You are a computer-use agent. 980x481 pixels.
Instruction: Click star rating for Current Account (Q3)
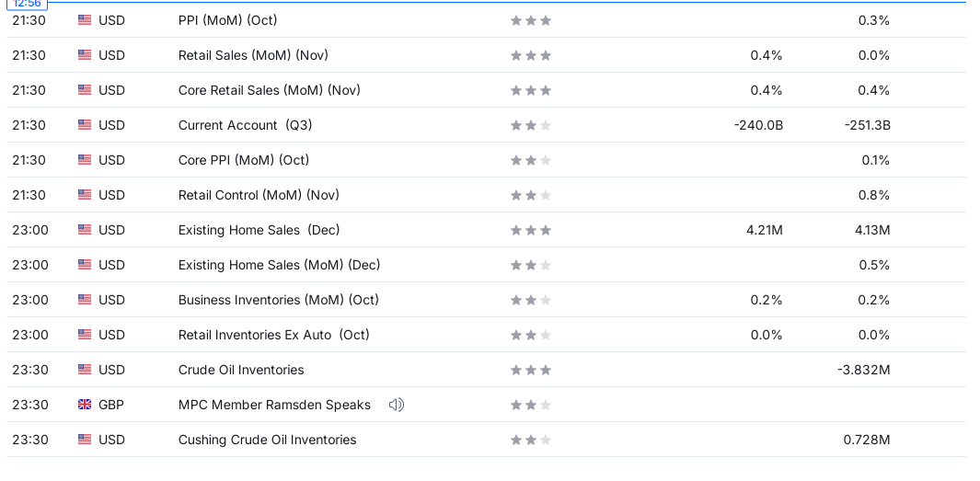[x=531, y=125]
